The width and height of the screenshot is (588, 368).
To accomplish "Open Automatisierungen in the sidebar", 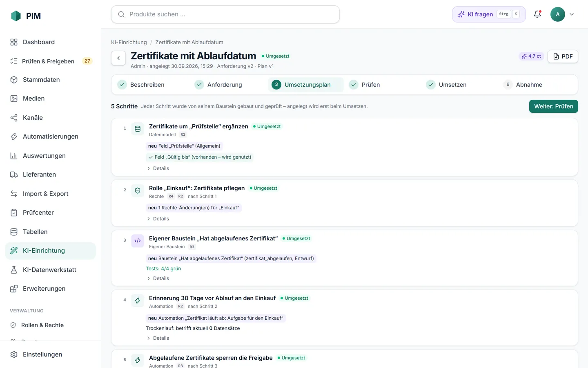I will pyautogui.click(x=50, y=137).
